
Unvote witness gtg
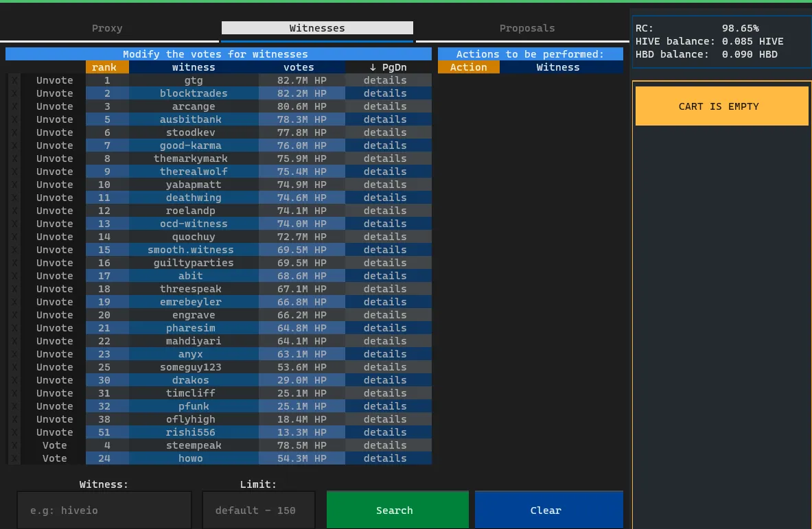[54, 80]
